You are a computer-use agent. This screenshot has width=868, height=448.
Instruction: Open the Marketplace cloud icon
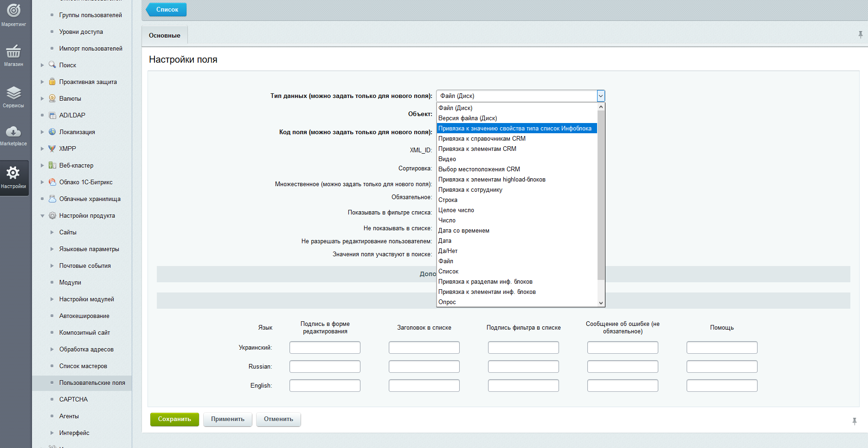13,132
